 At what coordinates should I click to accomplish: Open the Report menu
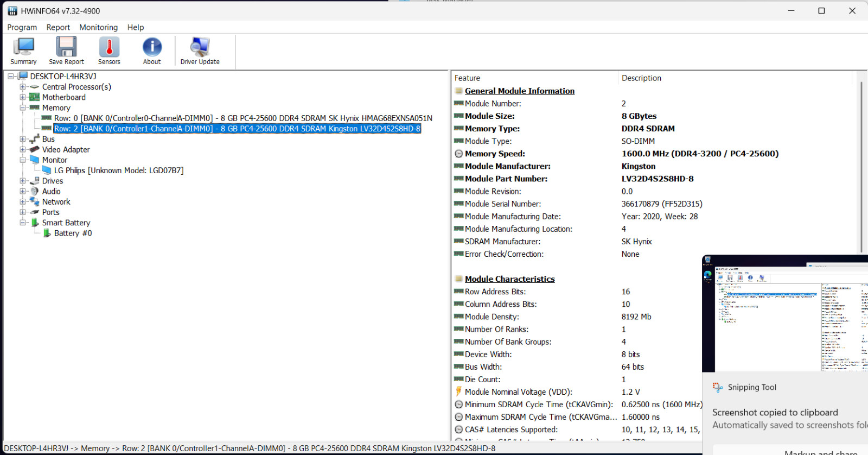[58, 27]
